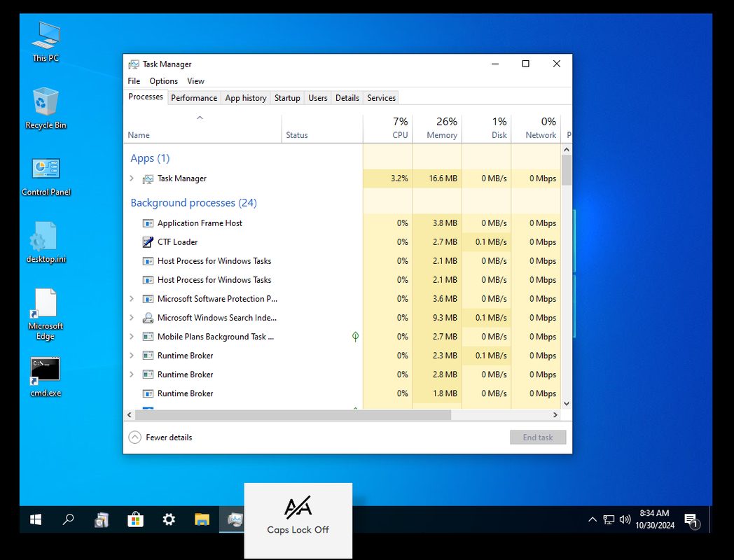
Task: Click the clock showing 8:34 AM
Action: 654,519
